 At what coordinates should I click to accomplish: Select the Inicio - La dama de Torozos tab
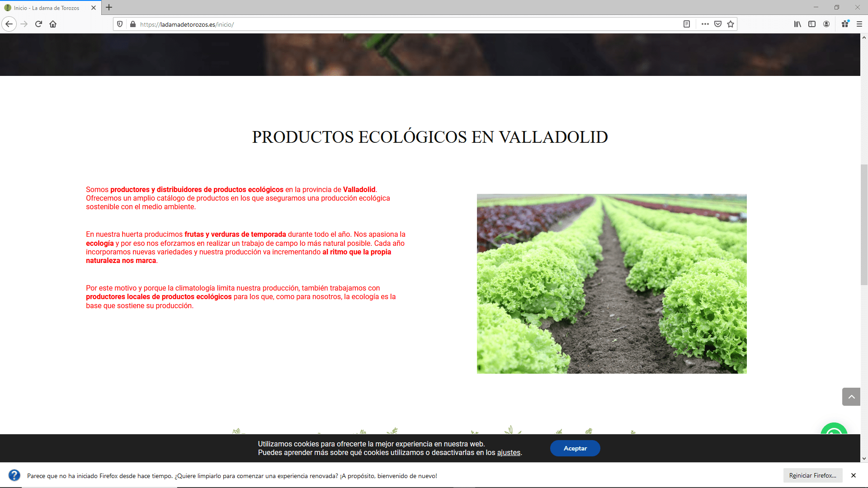coord(50,8)
